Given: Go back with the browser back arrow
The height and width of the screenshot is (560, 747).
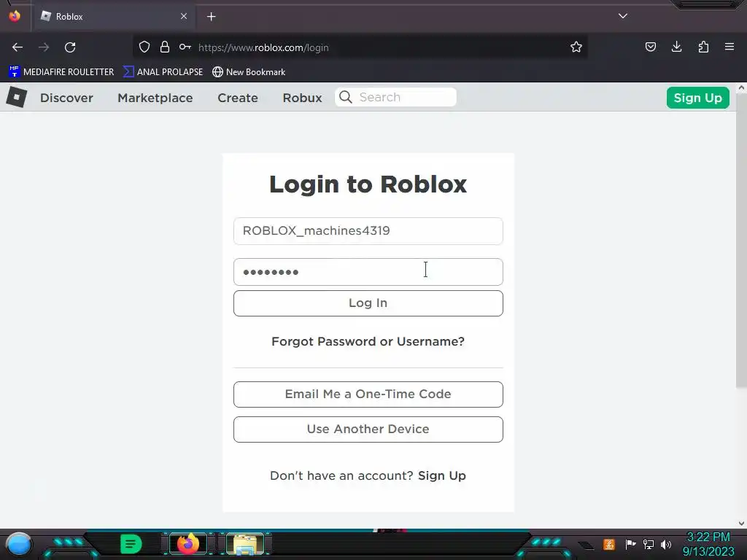Looking at the screenshot, I should click(x=18, y=47).
